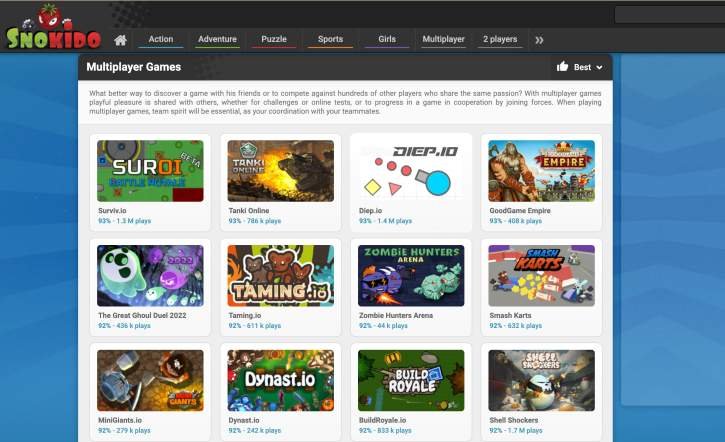Select the Puzzle category tab

coord(273,39)
